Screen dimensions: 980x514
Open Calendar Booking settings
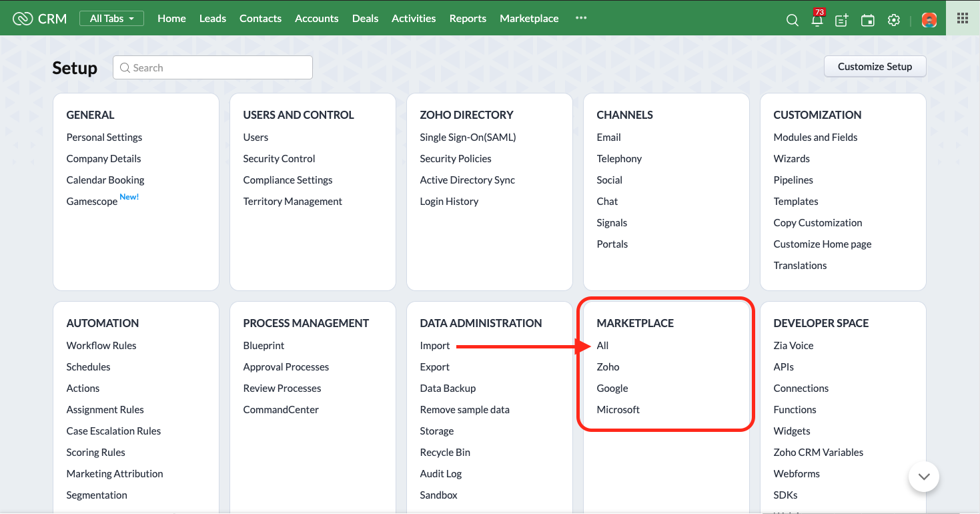coord(105,180)
